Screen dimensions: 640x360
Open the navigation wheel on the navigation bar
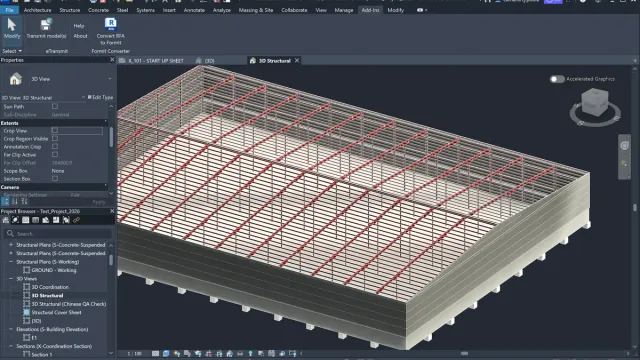click(x=624, y=146)
